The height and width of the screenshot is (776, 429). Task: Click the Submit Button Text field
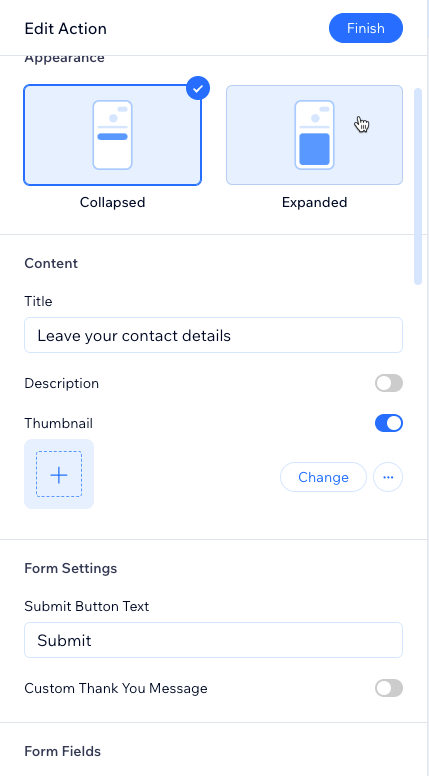pyautogui.click(x=213, y=640)
